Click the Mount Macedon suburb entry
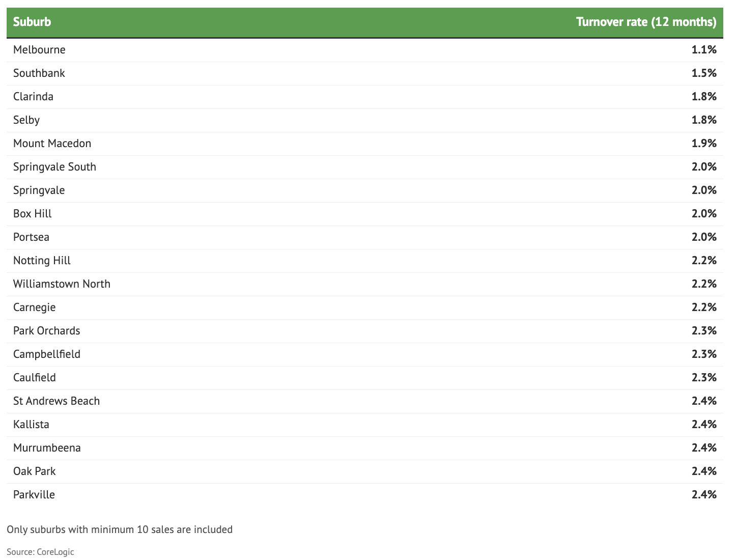Viewport: 736px width, 560px height. coord(52,144)
